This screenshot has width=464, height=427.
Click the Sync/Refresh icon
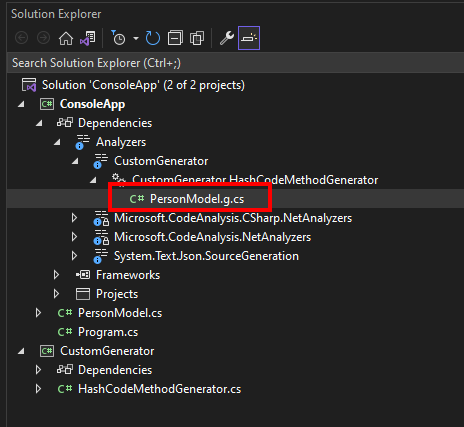153,38
